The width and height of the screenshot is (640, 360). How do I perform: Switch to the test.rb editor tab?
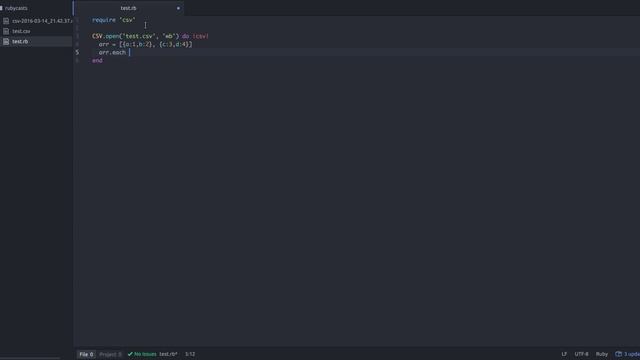tap(129, 8)
